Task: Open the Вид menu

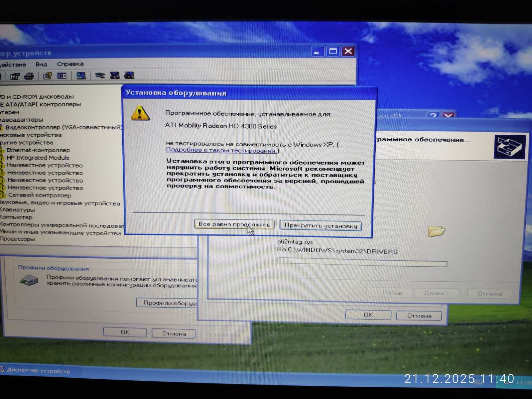Action: (x=41, y=64)
